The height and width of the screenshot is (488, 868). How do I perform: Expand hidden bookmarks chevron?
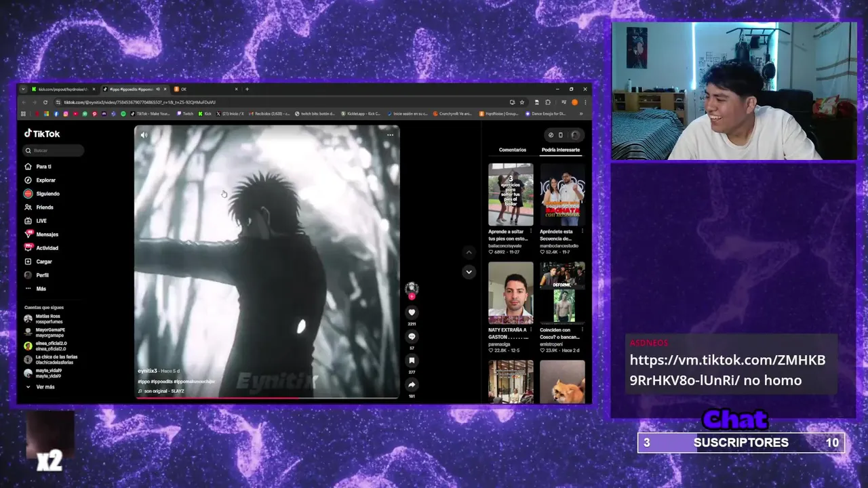(582, 113)
